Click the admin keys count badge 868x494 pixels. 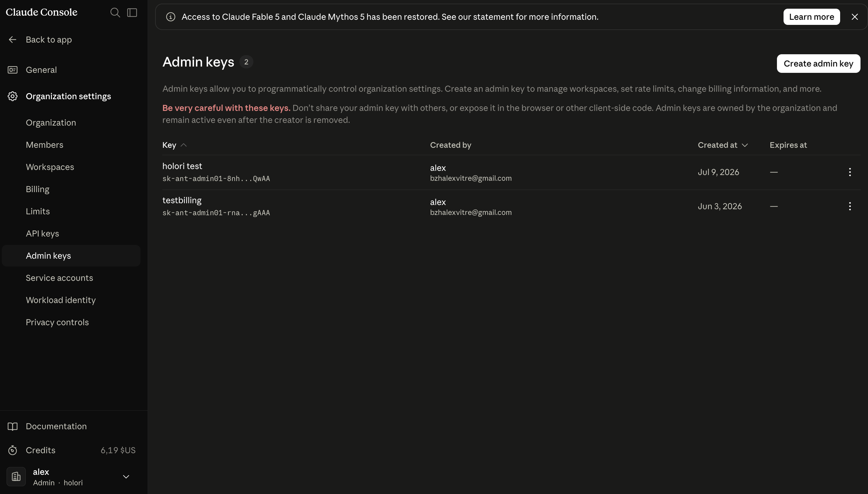tap(246, 62)
